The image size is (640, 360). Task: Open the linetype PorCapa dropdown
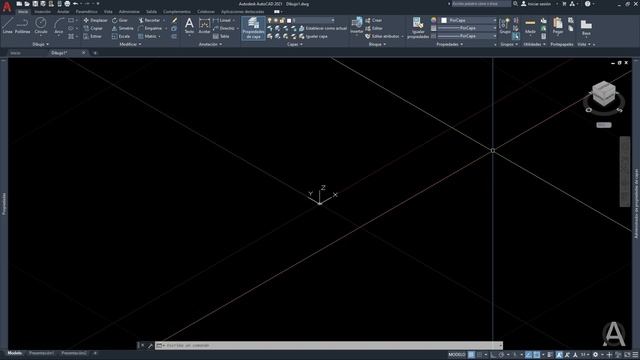tap(467, 36)
